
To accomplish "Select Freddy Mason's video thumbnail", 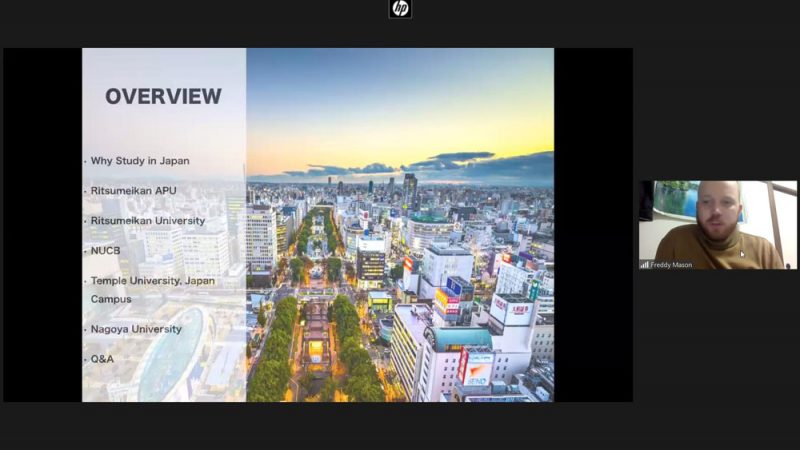I will pos(718,225).
